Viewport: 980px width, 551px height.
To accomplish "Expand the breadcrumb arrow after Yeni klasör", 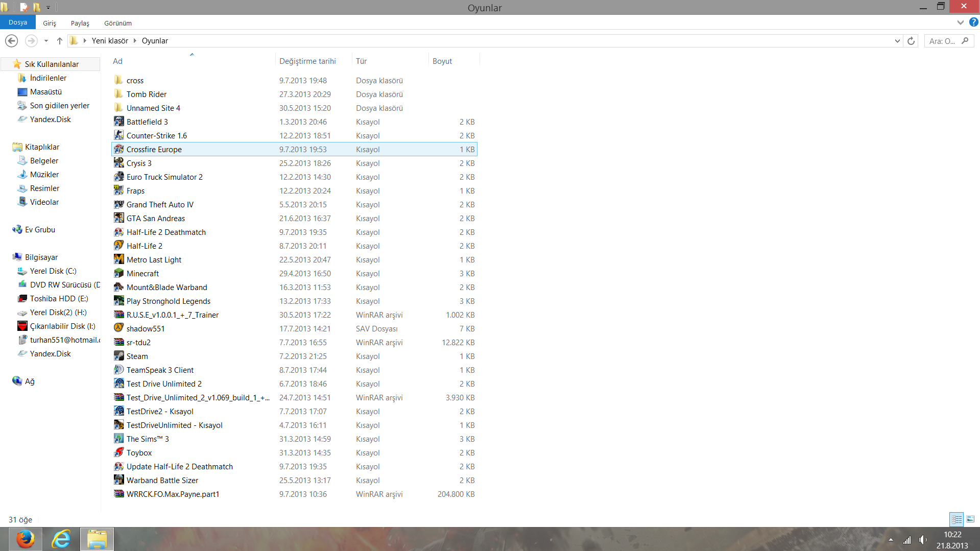I will [x=135, y=41].
